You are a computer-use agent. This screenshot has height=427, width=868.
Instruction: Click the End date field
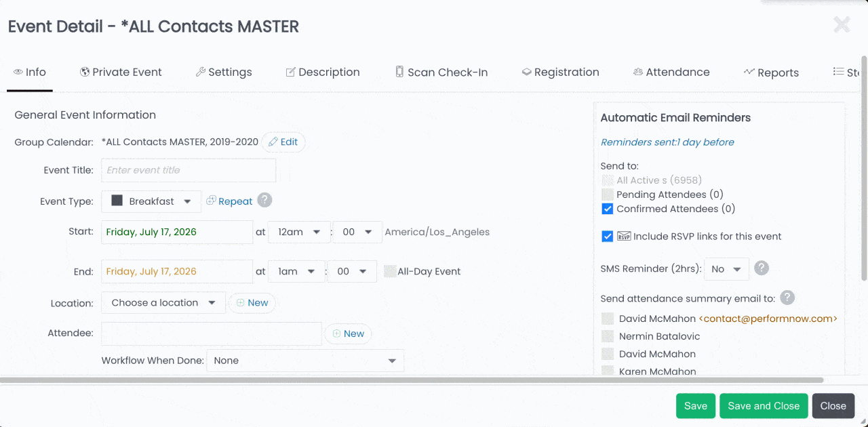(177, 271)
